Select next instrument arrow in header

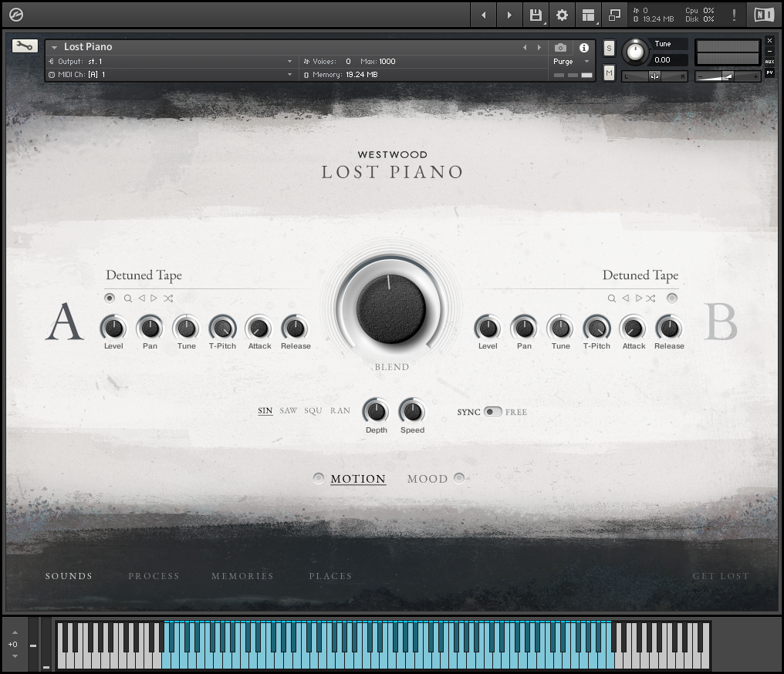coord(539,48)
